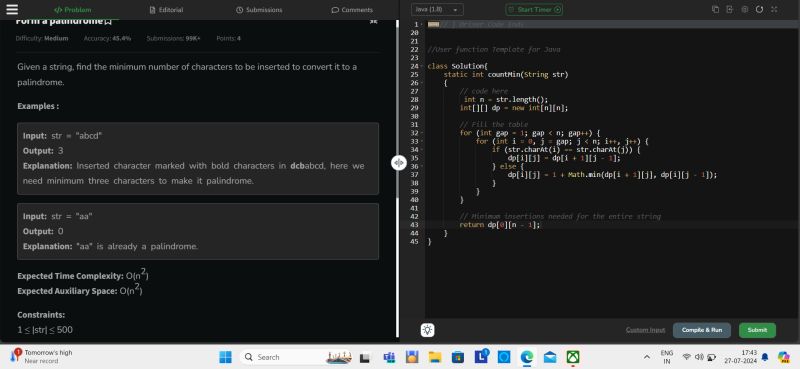Click the "Difficulty: Medium" label
This screenshot has height=369, width=800.
coord(42,38)
